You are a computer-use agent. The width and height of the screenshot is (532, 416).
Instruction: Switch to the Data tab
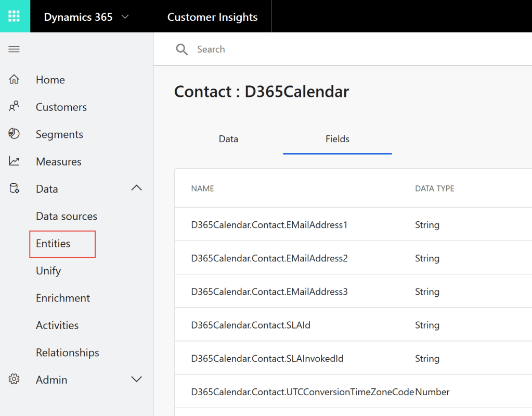click(x=228, y=139)
